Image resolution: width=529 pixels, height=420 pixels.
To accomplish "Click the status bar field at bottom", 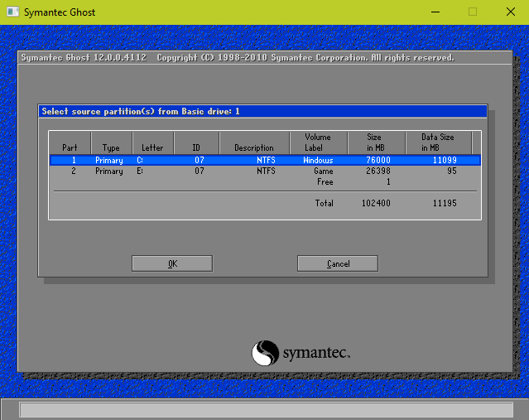I will (x=267, y=410).
